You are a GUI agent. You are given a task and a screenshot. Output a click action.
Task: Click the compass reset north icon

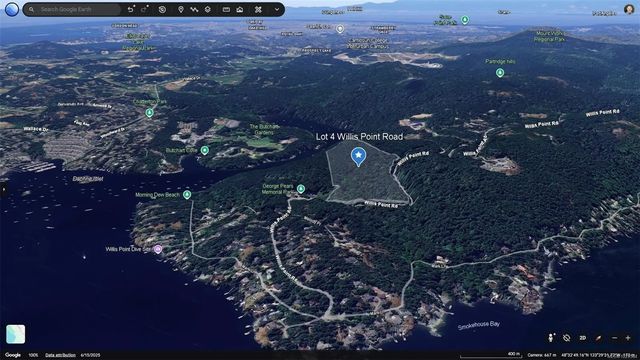pyautogui.click(x=598, y=338)
